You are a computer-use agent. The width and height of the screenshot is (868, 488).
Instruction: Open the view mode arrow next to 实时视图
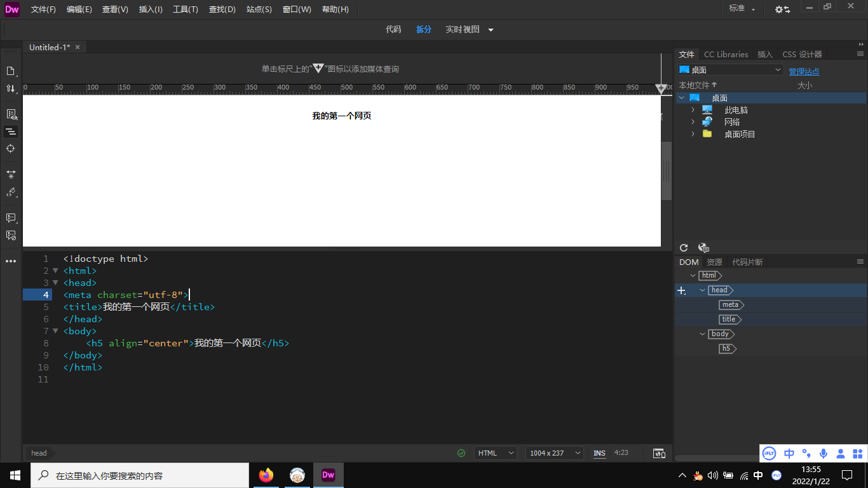tap(491, 30)
